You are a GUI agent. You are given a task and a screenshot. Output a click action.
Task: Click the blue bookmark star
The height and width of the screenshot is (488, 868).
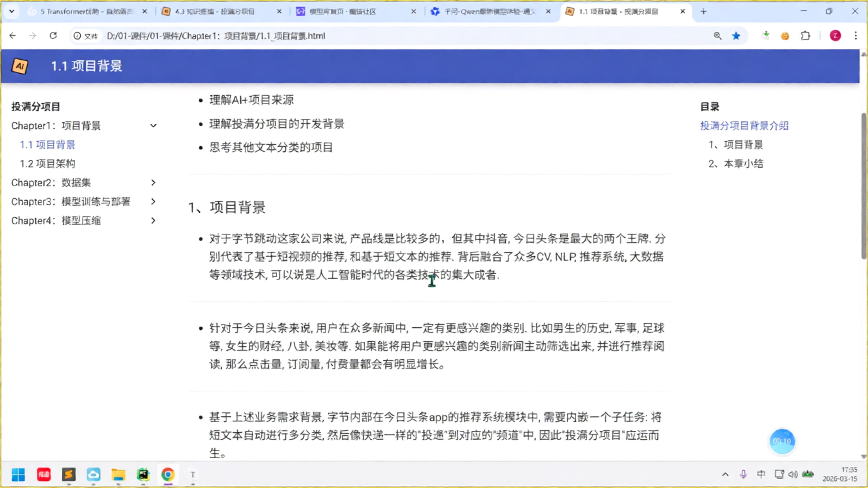(736, 36)
